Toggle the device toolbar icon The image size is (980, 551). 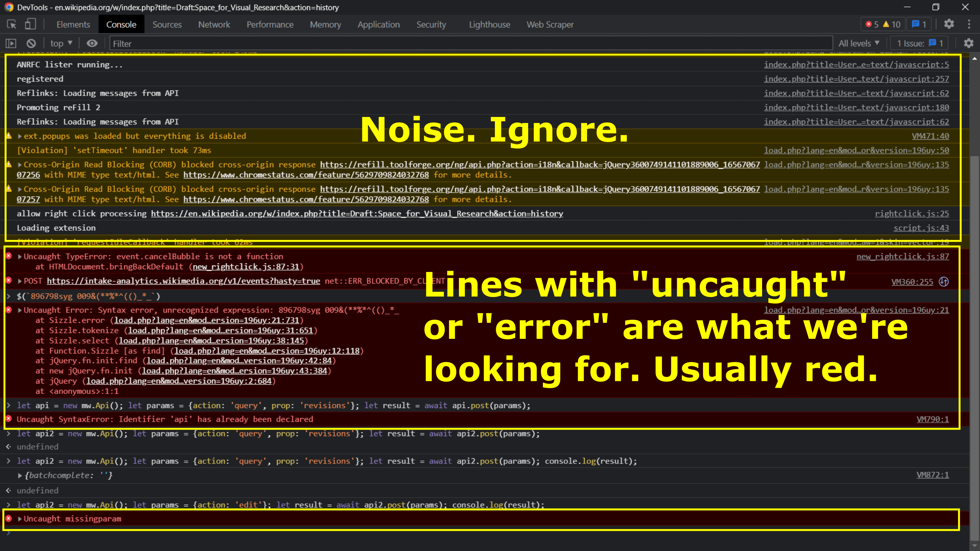click(30, 24)
